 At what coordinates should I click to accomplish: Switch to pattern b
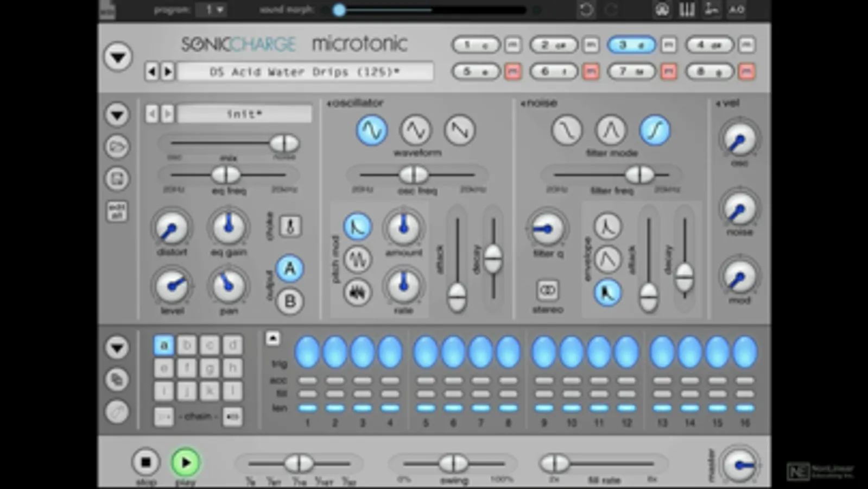(187, 345)
